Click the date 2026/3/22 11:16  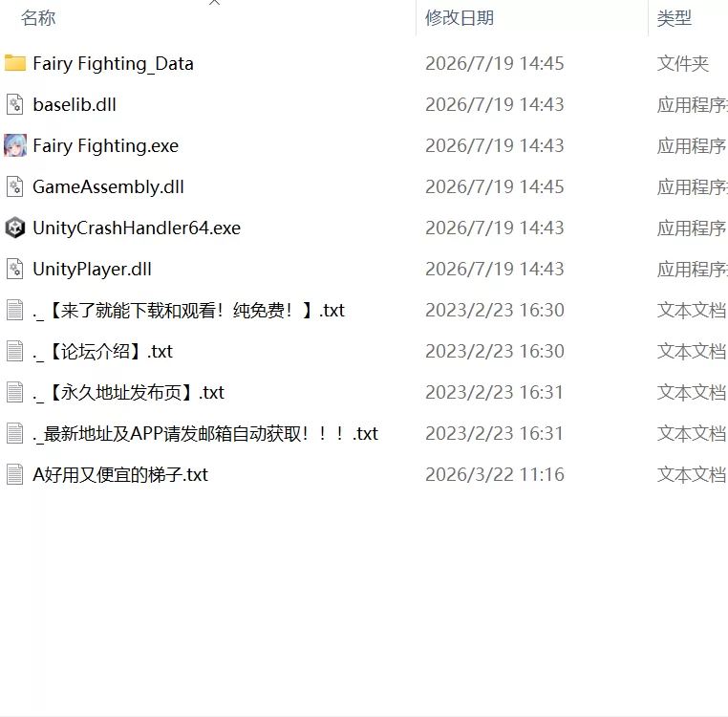(495, 475)
